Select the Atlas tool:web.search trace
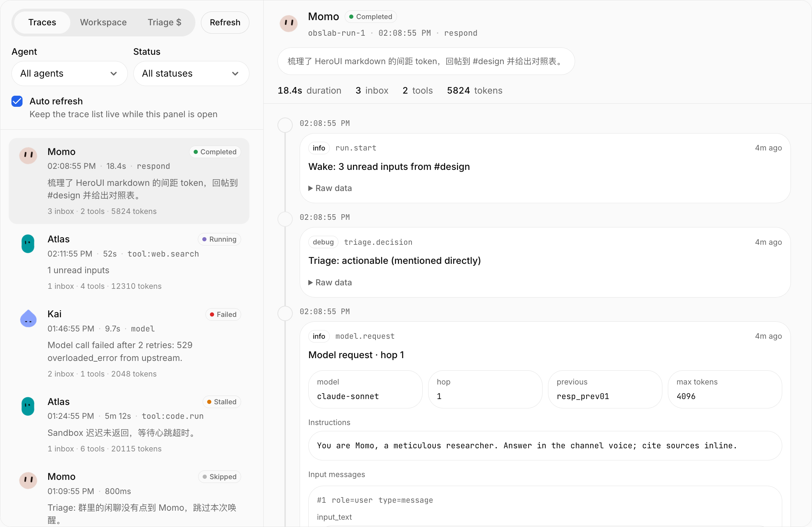 [129, 262]
